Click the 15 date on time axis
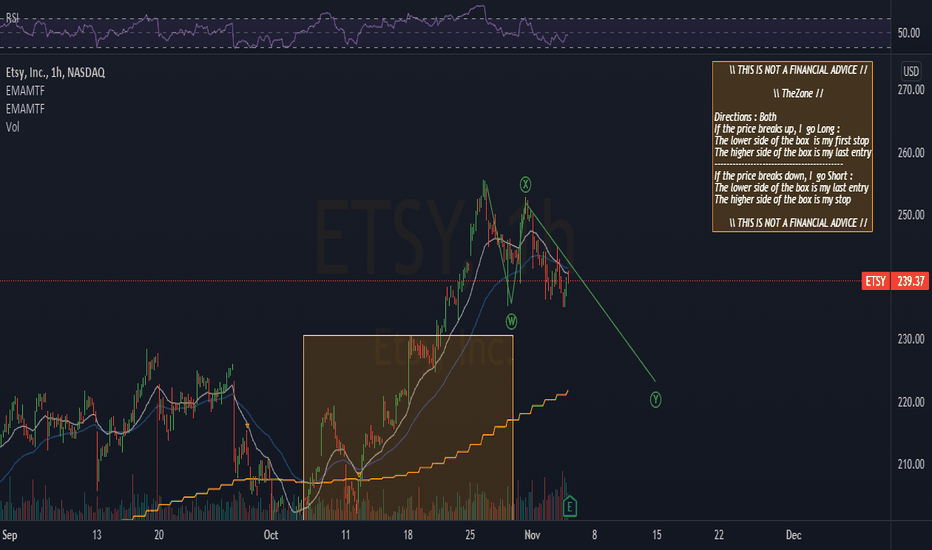This screenshot has height=550, width=932. (657, 535)
